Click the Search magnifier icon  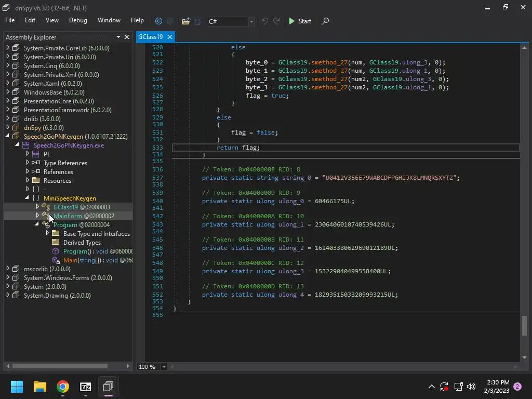tap(325, 21)
